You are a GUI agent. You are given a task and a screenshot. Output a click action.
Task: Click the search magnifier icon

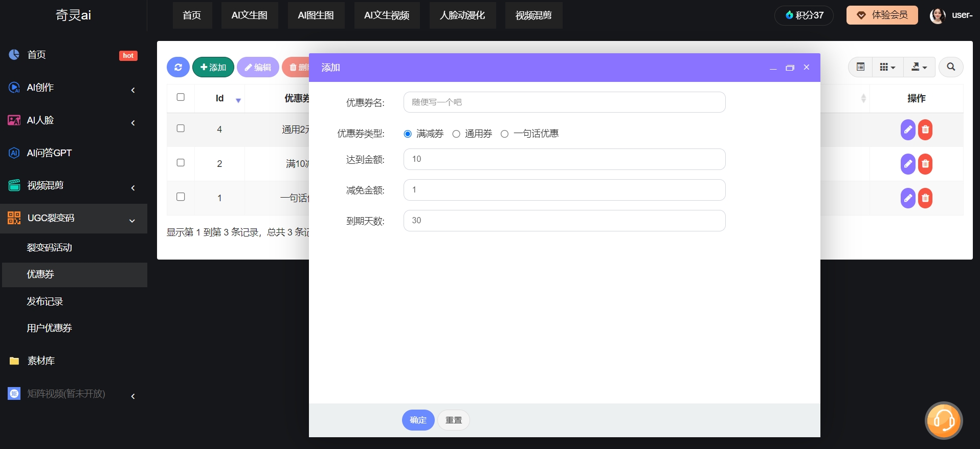(x=951, y=67)
